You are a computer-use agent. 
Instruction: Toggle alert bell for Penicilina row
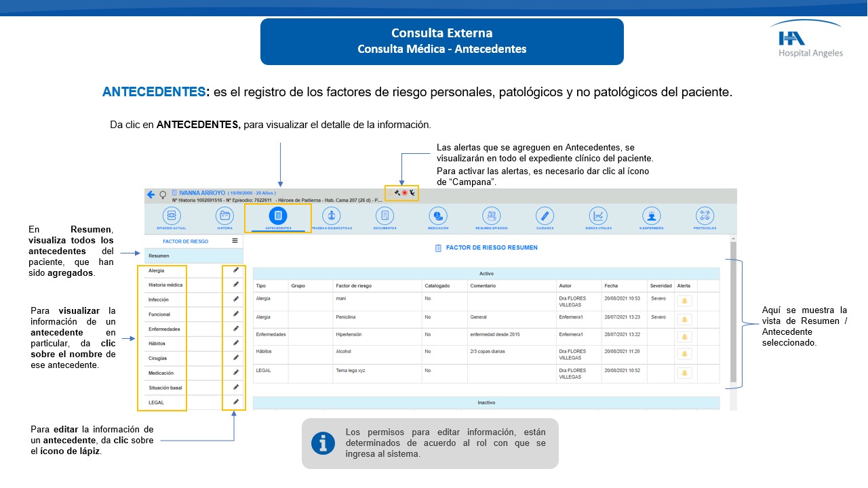(x=684, y=319)
